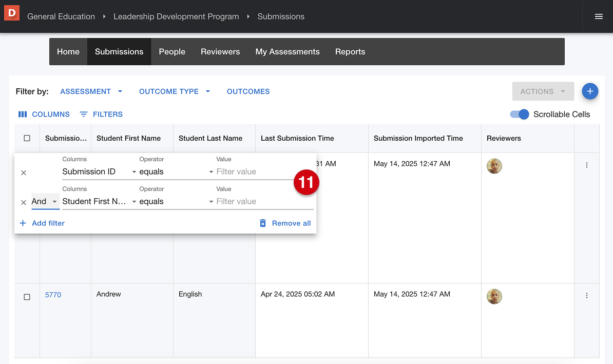Screen dimensions: 613x364
Task: Click Leadership Development Program breadcrumb
Action: (x=176, y=16)
